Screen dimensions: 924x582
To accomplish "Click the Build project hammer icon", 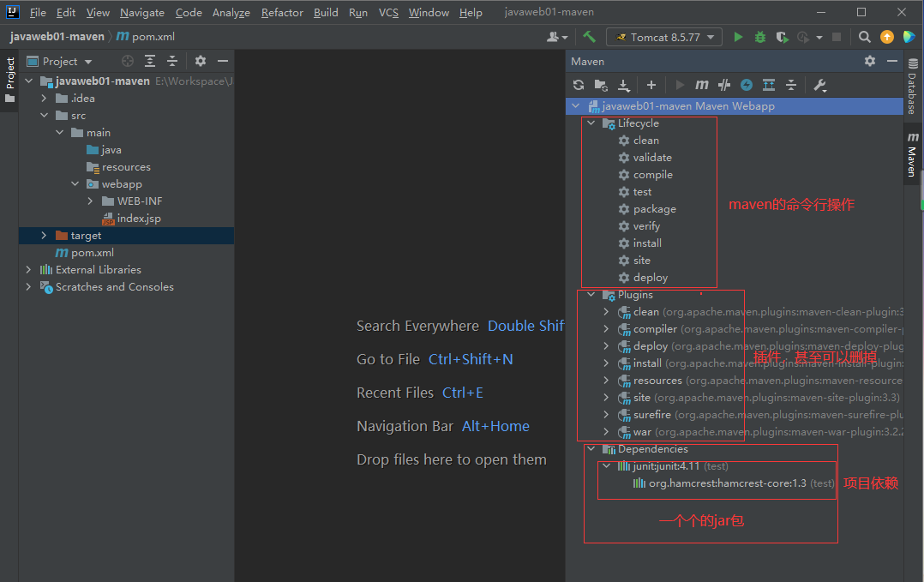I will (x=589, y=37).
